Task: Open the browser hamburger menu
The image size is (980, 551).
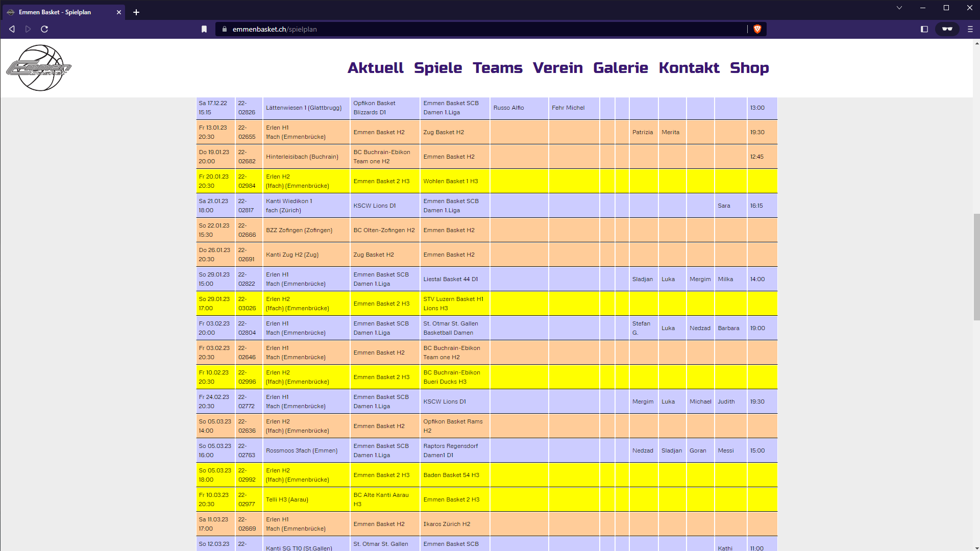Action: click(x=970, y=29)
